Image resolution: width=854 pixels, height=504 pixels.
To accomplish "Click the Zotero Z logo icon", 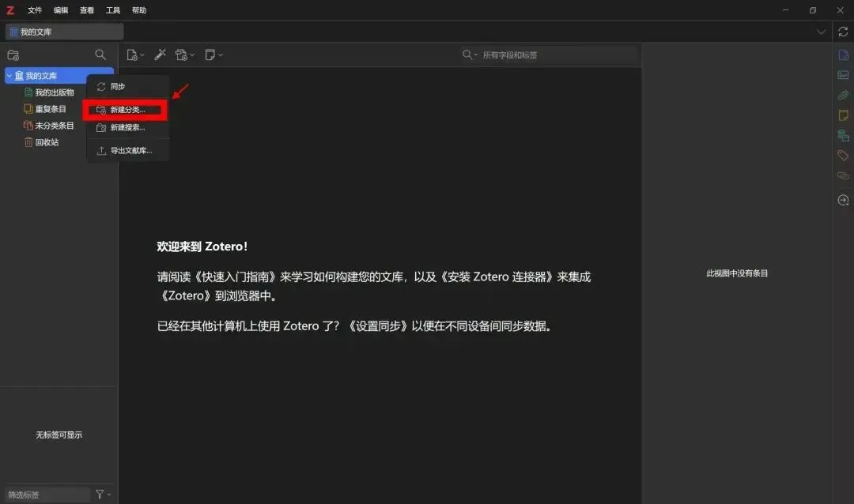I will point(10,10).
